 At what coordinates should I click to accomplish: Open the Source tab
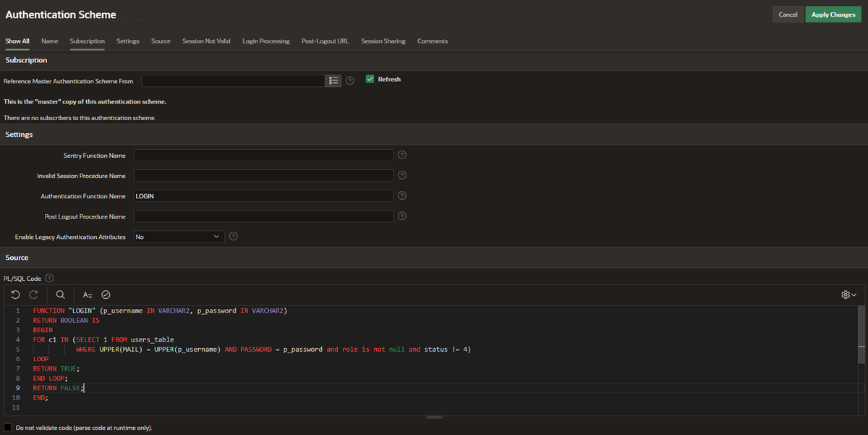point(161,41)
